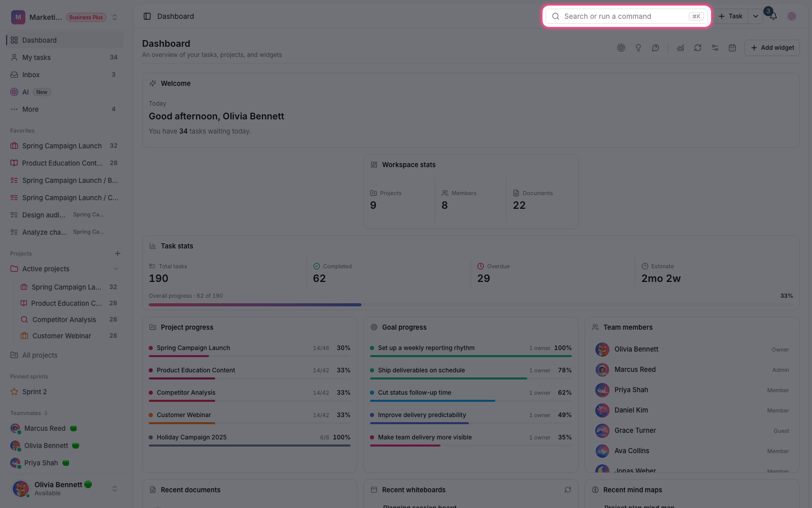Image resolution: width=812 pixels, height=508 pixels.
Task: Add a new project with plus icon
Action: tap(118, 253)
